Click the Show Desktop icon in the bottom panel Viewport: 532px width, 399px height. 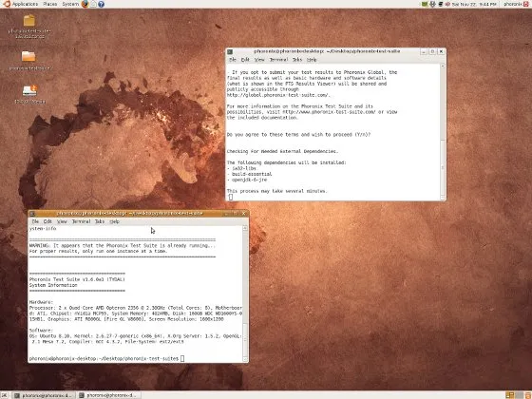4,395
